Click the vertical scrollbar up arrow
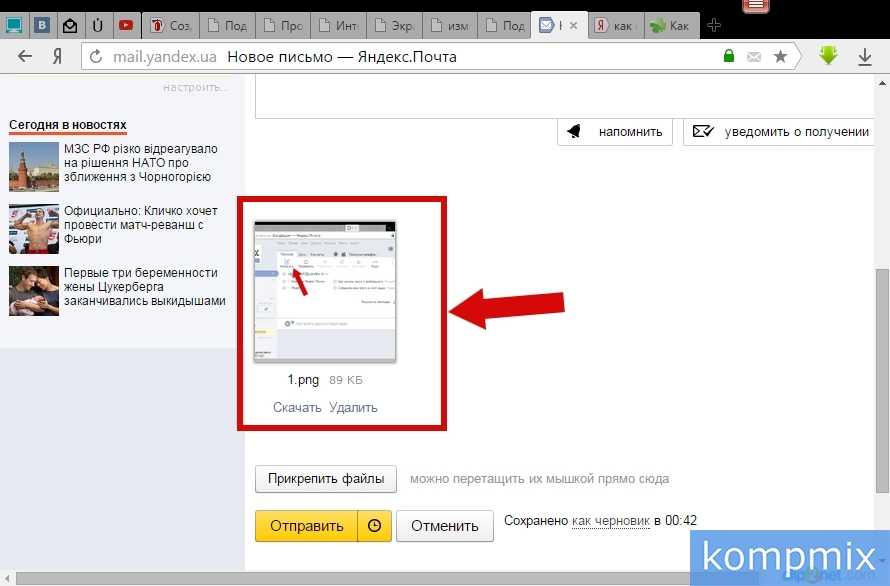890x586 pixels. point(882,83)
